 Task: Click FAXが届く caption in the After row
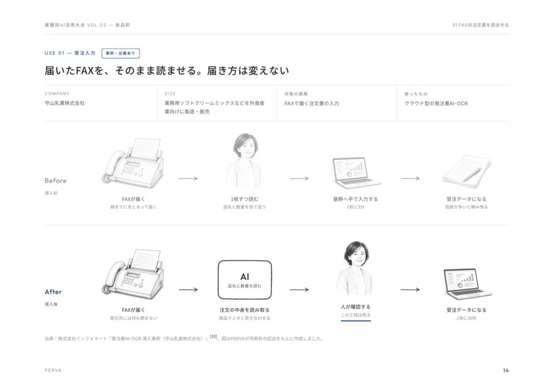pos(133,310)
